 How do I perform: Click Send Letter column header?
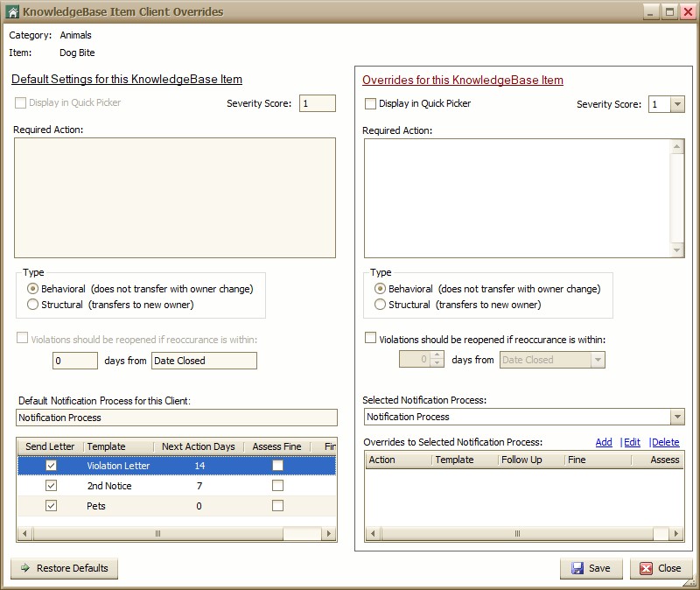click(50, 446)
